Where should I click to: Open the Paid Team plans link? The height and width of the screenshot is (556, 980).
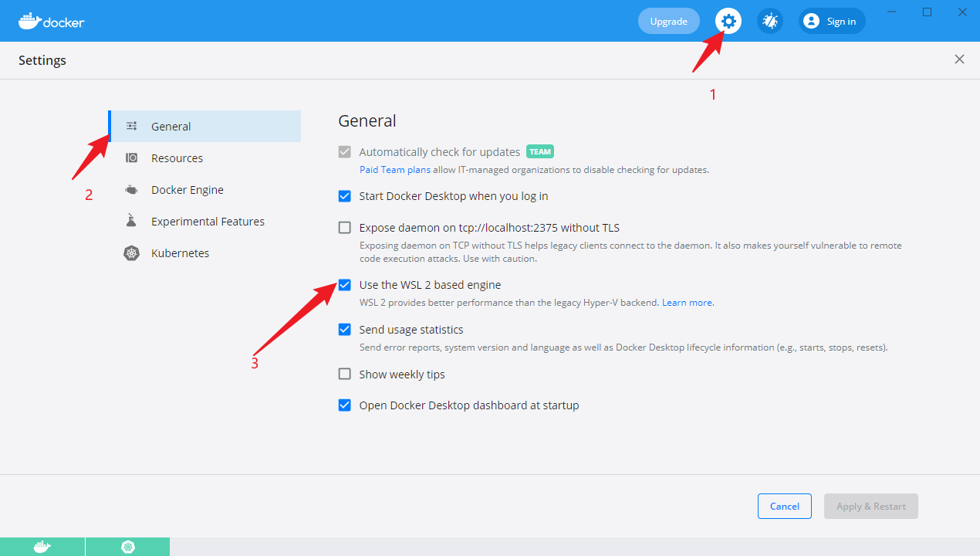[x=395, y=169]
